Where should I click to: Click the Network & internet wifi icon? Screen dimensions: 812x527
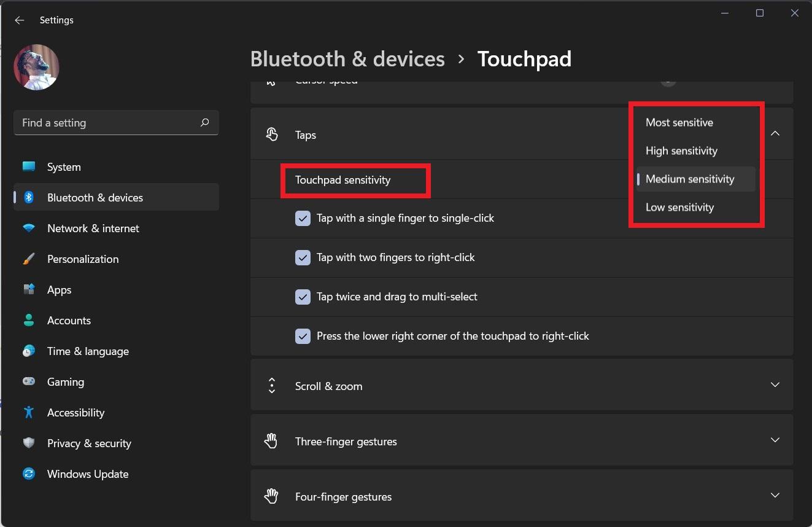click(29, 228)
